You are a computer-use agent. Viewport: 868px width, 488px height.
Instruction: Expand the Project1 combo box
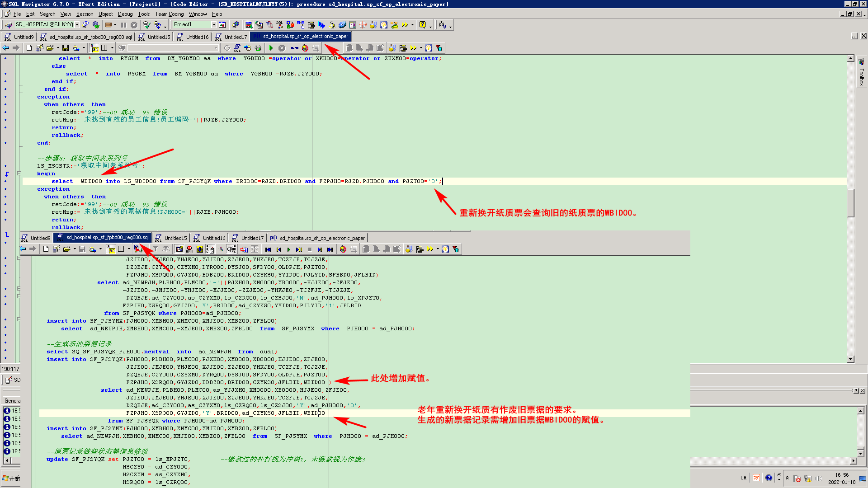[x=214, y=25]
